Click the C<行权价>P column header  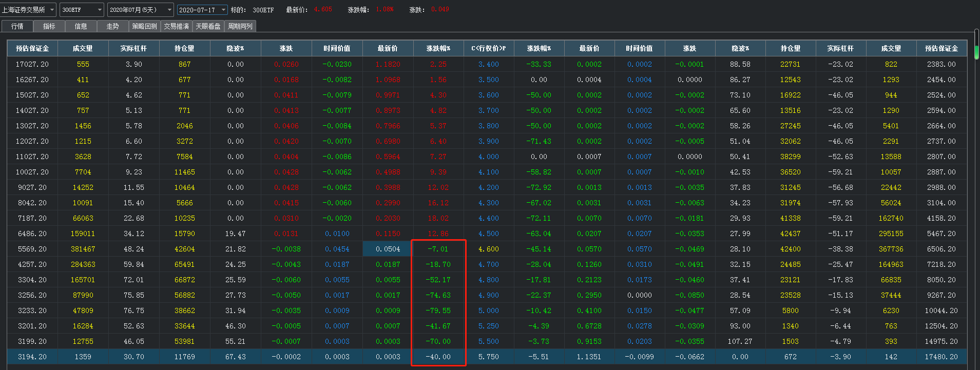(488, 48)
